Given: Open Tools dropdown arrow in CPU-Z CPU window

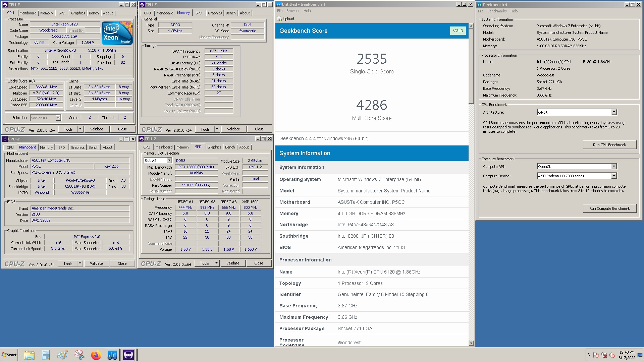Looking at the screenshot, I should [80, 129].
